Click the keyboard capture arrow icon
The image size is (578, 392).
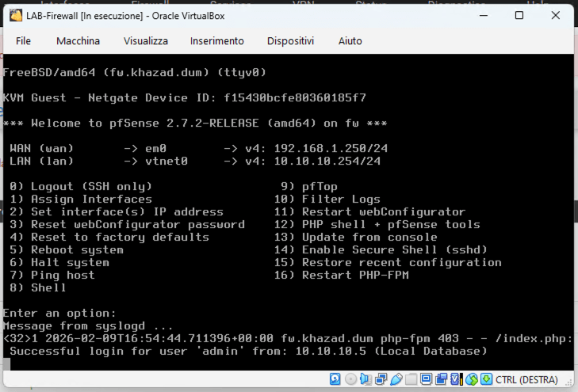(x=486, y=379)
